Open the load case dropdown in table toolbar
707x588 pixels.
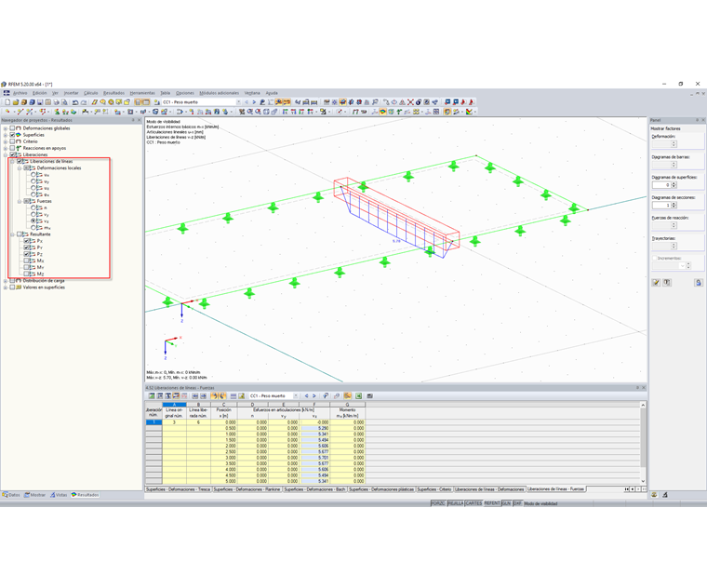(x=296, y=396)
